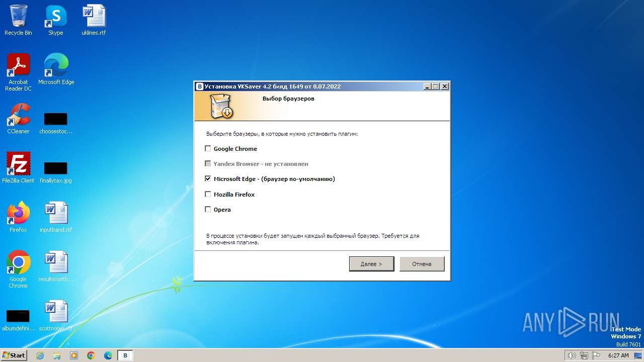The image size is (644, 362).
Task: Close the VKSaver installer window
Action: [444, 86]
